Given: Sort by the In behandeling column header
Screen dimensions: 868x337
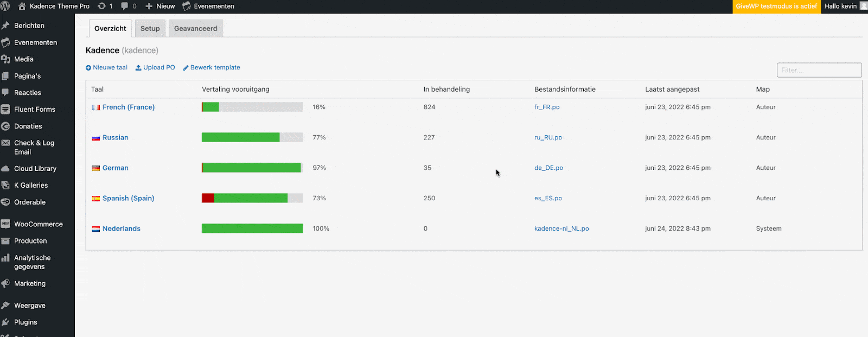Looking at the screenshot, I should 446,90.
